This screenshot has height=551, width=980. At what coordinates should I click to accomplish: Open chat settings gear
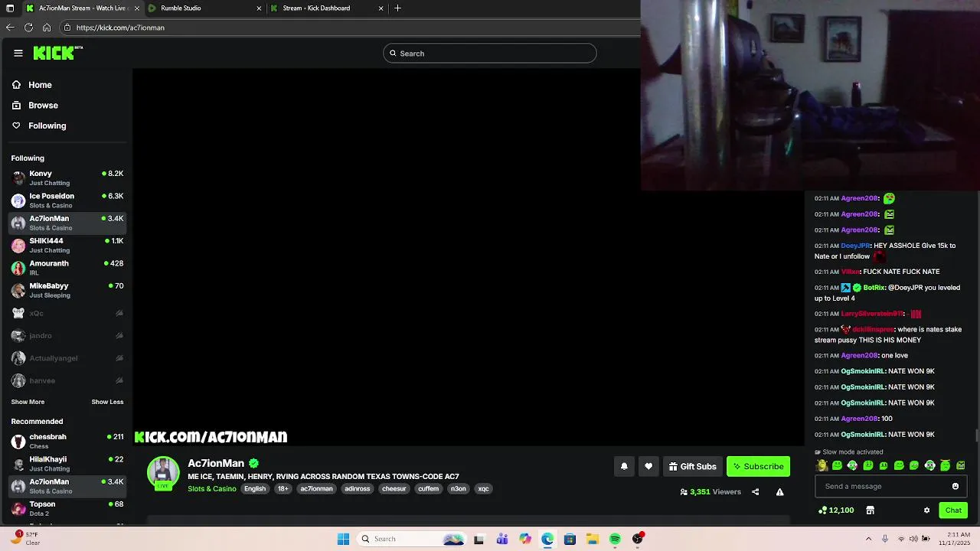click(926, 510)
